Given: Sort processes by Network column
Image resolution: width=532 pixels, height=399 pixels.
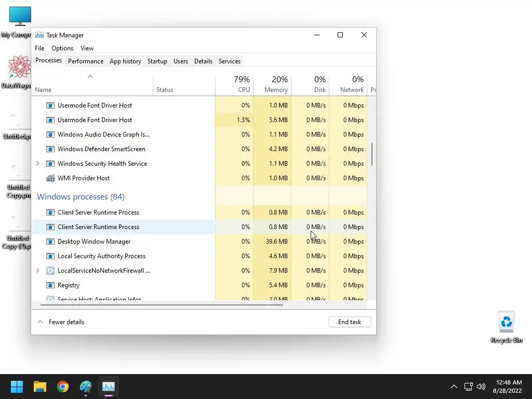Looking at the screenshot, I should pos(348,85).
